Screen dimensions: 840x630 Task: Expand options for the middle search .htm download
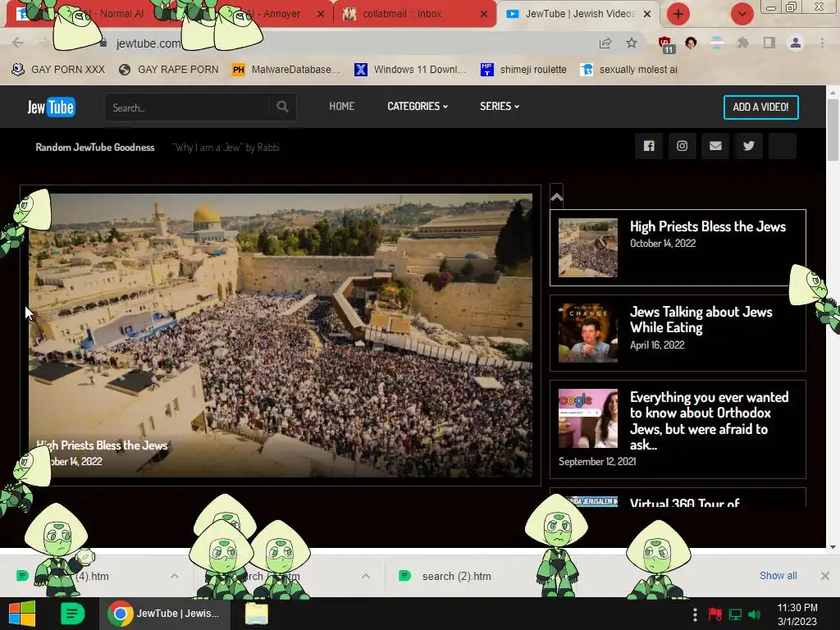[366, 576]
